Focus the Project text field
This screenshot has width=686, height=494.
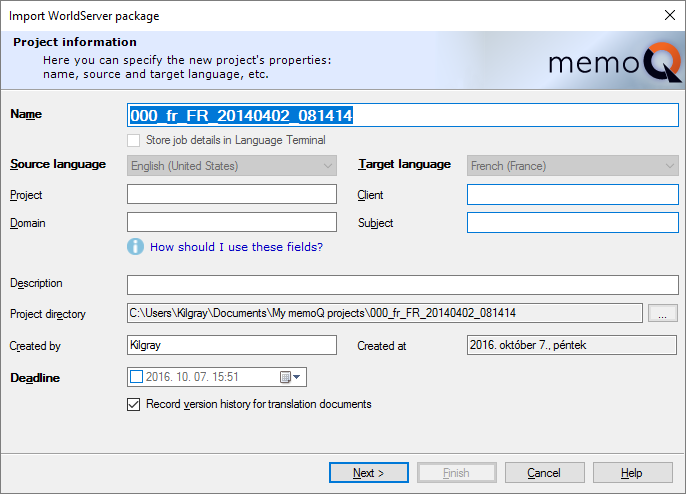[x=232, y=195]
